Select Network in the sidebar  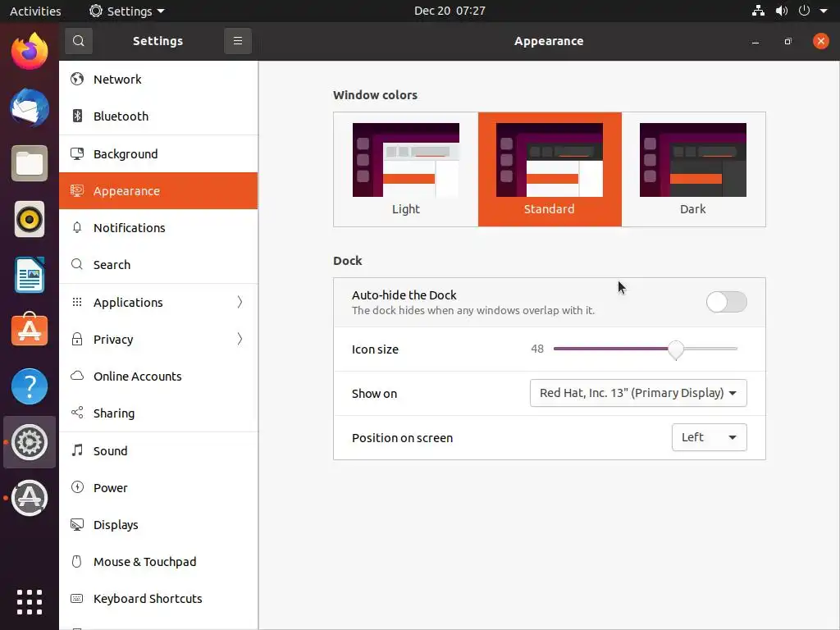coord(158,80)
